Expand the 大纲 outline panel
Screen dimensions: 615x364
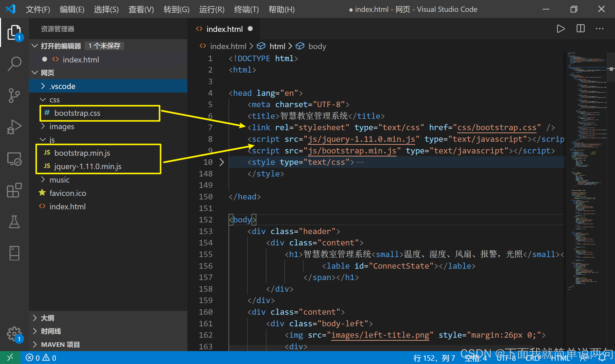click(x=47, y=318)
